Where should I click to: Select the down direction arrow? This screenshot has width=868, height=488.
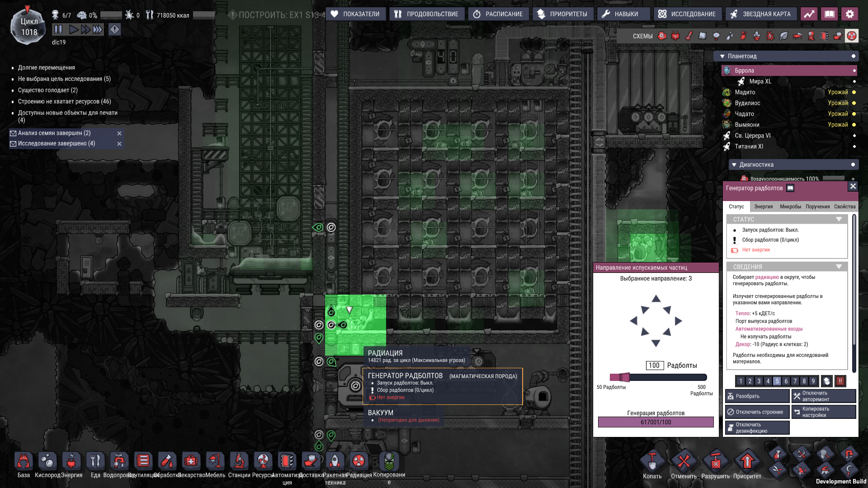click(656, 344)
